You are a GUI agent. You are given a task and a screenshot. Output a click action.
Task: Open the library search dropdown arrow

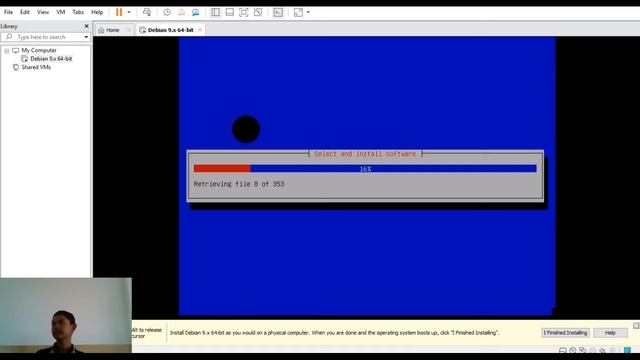pos(86,37)
